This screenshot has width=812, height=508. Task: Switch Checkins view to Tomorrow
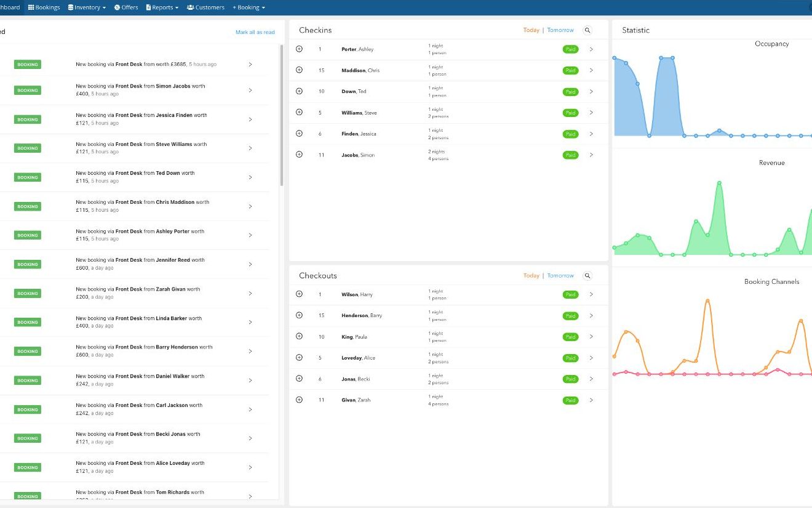pos(560,30)
